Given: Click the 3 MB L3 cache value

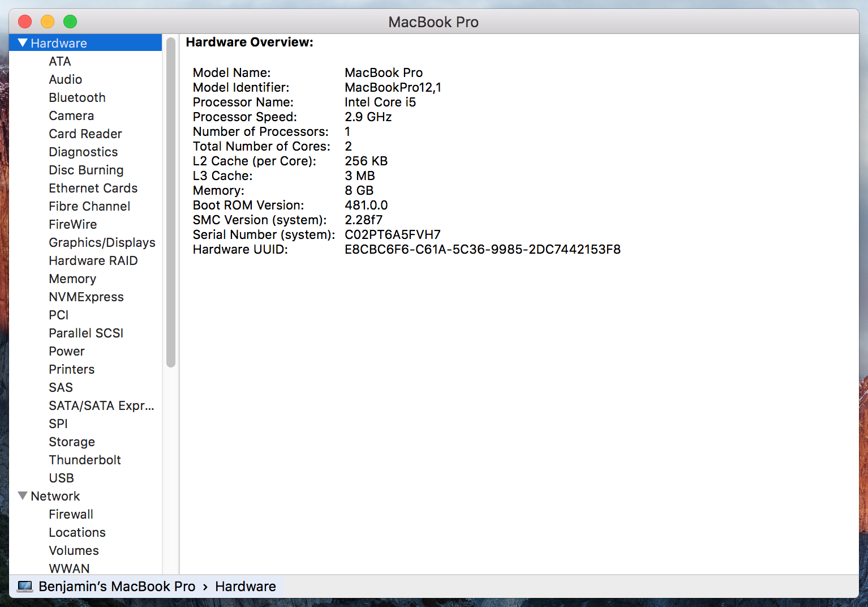Looking at the screenshot, I should tap(360, 176).
